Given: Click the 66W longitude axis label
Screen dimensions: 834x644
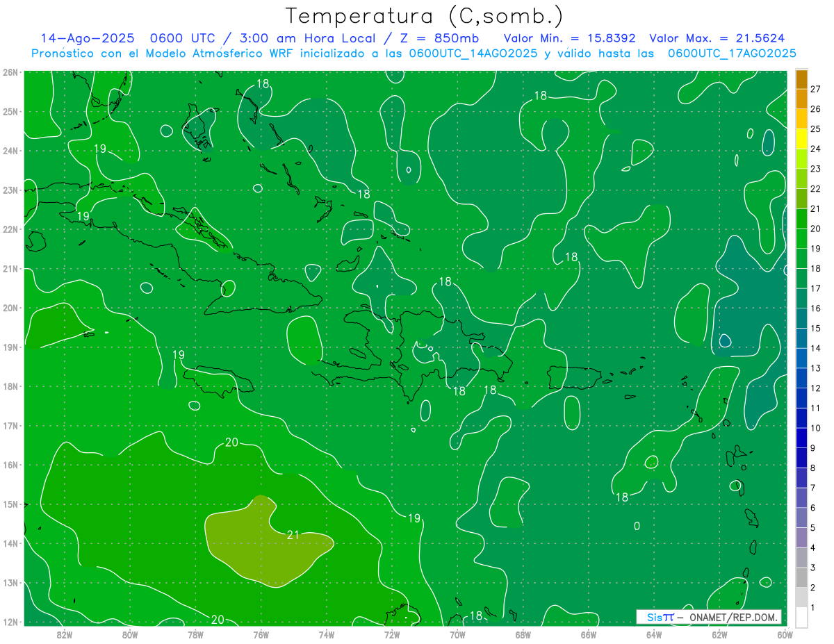Looking at the screenshot, I should 588,634.
